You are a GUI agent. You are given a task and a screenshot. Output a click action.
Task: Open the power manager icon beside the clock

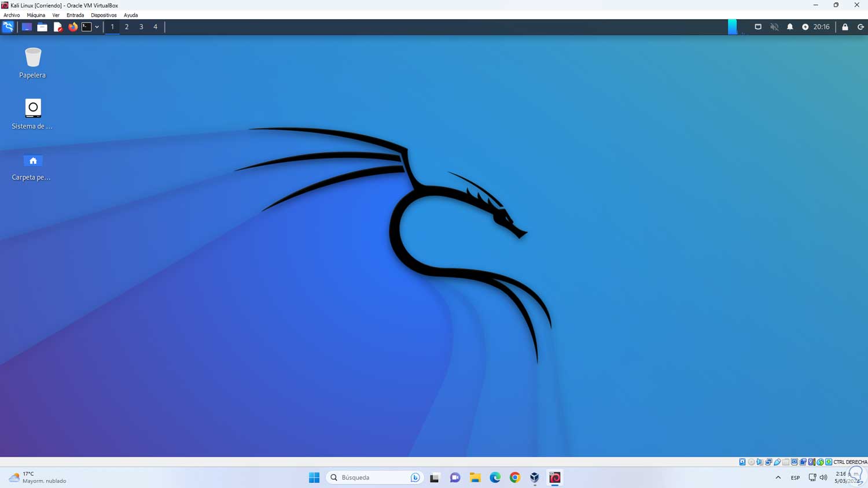click(x=806, y=27)
